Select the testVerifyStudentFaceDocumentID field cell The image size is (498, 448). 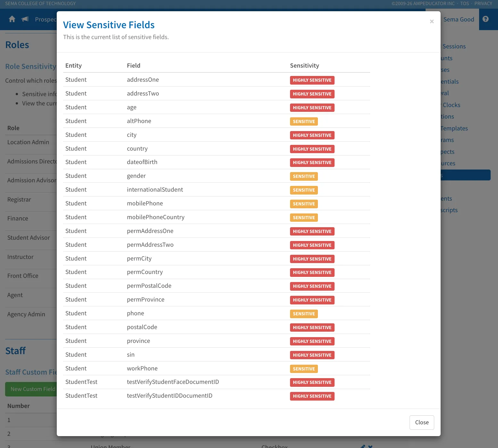(173, 382)
